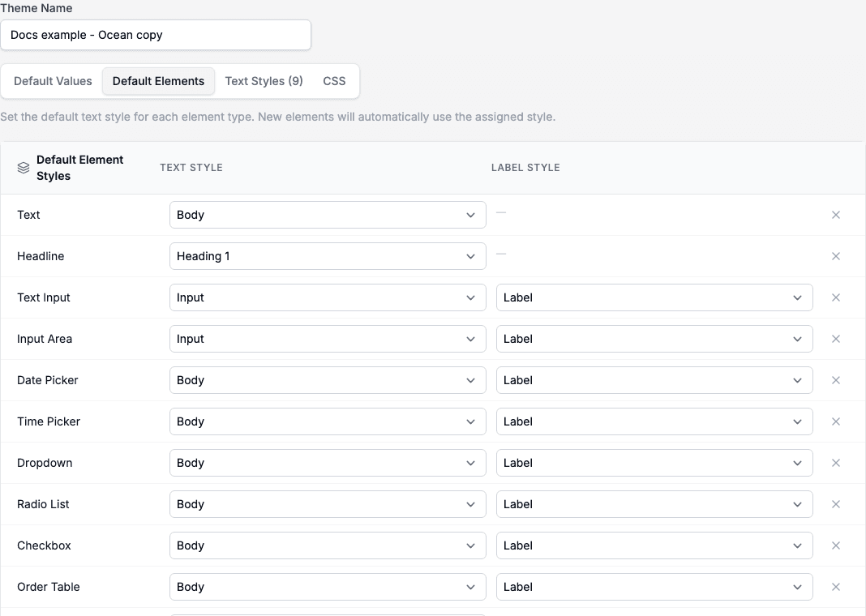Click the Radio List row label
The image size is (866, 616).
pos(43,504)
